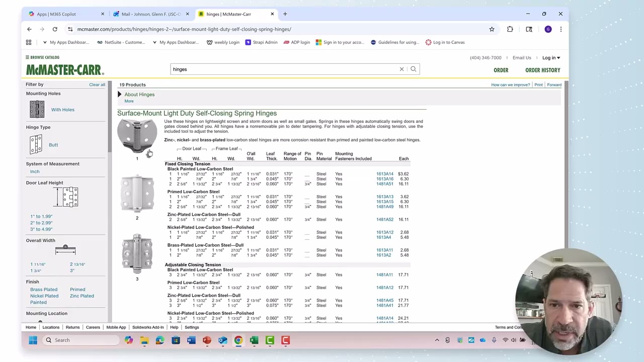The image size is (644, 362).
Task: Open the Log in dropdown
Action: (x=551, y=58)
